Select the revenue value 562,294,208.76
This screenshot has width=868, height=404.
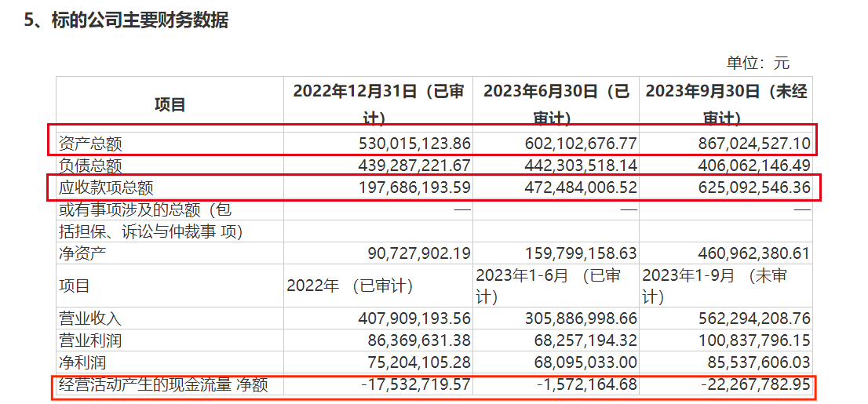tap(741, 319)
